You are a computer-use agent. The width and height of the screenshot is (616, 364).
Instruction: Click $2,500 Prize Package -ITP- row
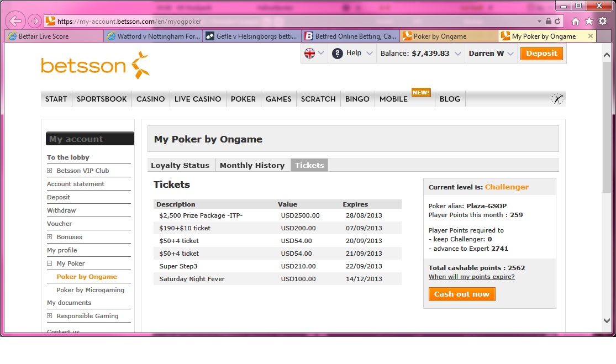[277, 215]
